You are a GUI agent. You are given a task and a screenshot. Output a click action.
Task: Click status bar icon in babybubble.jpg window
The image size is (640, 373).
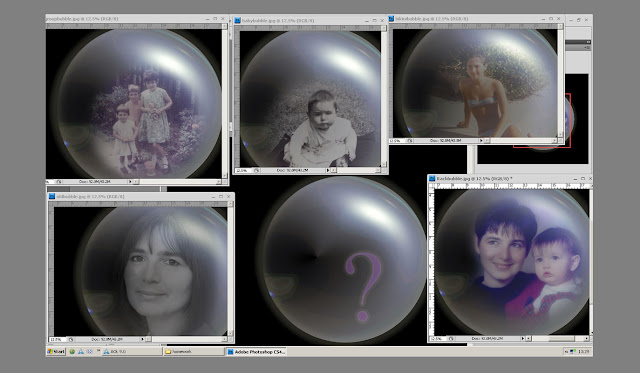257,170
